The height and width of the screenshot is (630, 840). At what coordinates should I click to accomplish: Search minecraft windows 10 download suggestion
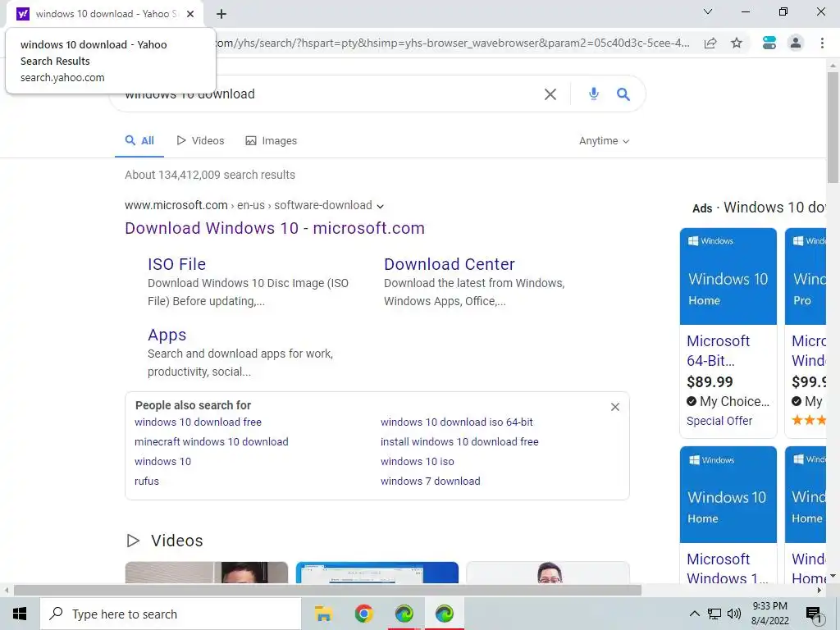click(212, 442)
